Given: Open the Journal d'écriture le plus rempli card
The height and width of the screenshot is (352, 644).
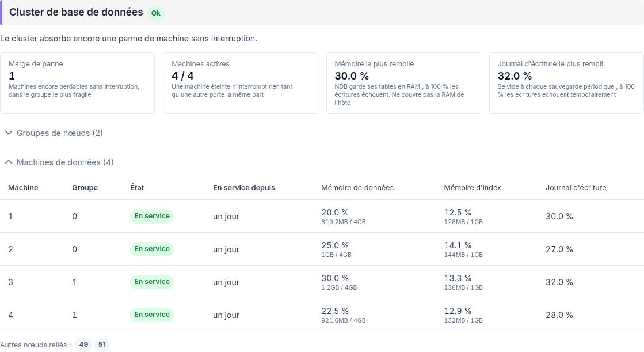Looking at the screenshot, I should coord(566,83).
